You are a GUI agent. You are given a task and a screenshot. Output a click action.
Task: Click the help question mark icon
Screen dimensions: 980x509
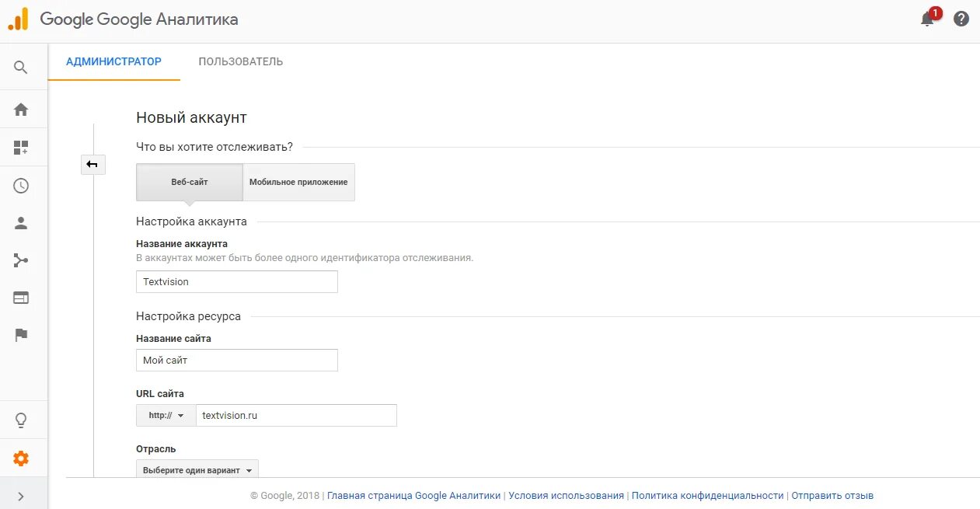click(961, 19)
